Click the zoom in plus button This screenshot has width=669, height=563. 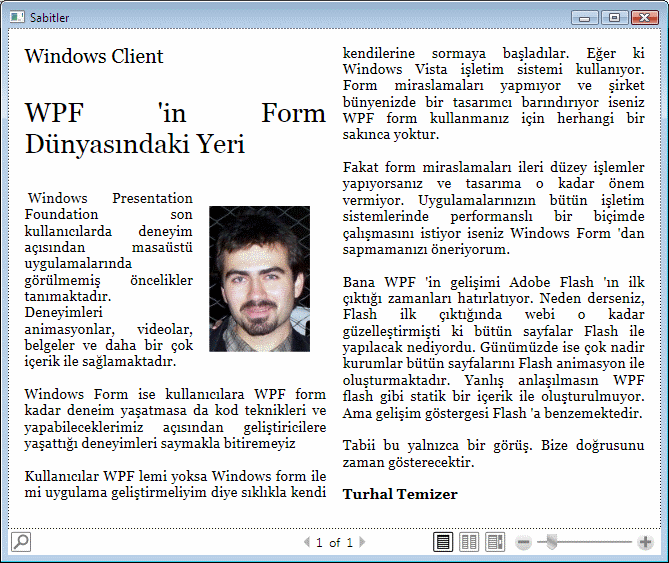click(x=645, y=542)
